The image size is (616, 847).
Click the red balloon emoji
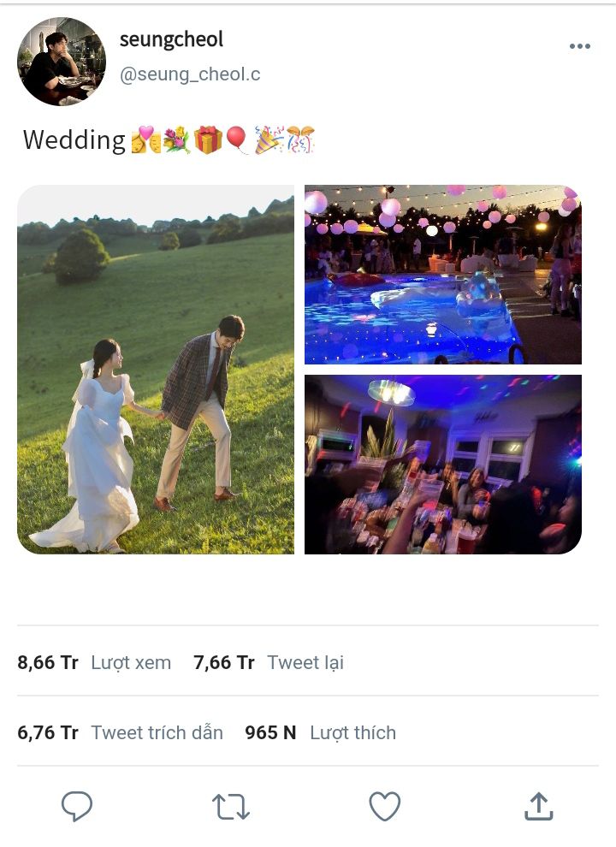pos(236,140)
